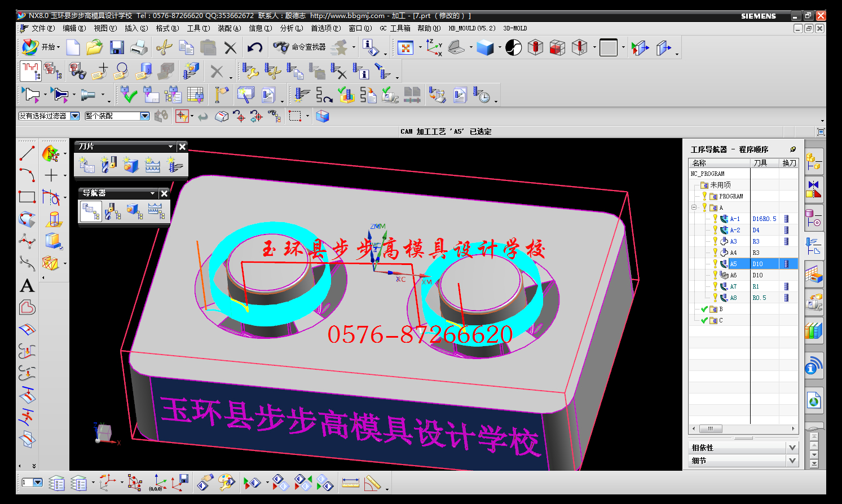Click Create Operation icon in 刀片 toolbar
842x504 pixels.
(175, 165)
